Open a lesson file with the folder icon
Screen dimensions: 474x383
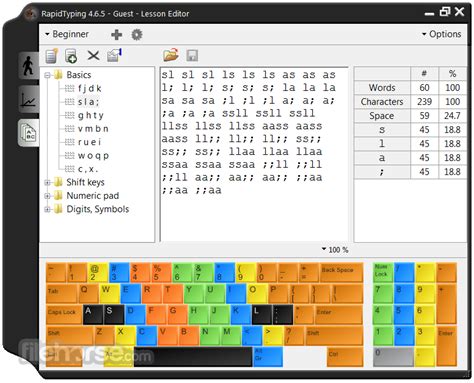click(171, 55)
